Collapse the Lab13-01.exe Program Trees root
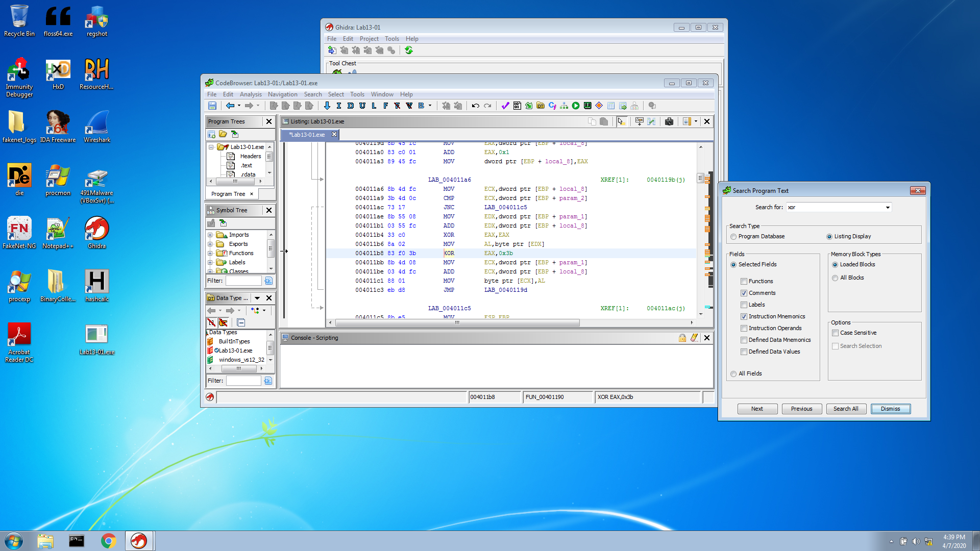The image size is (980, 551). click(211, 147)
